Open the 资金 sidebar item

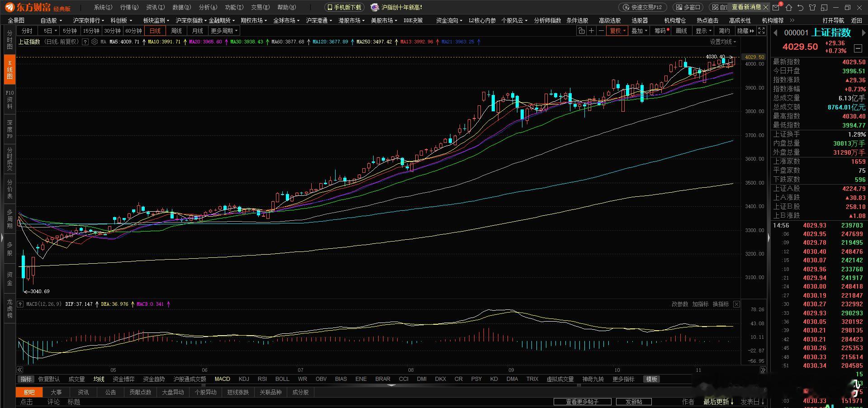(9, 279)
